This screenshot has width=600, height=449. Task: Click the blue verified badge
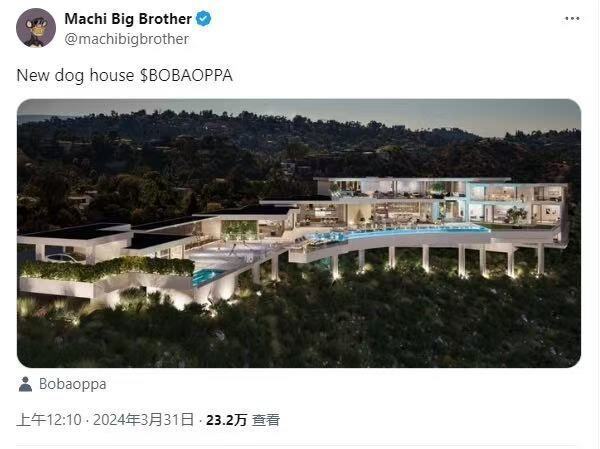tap(204, 18)
